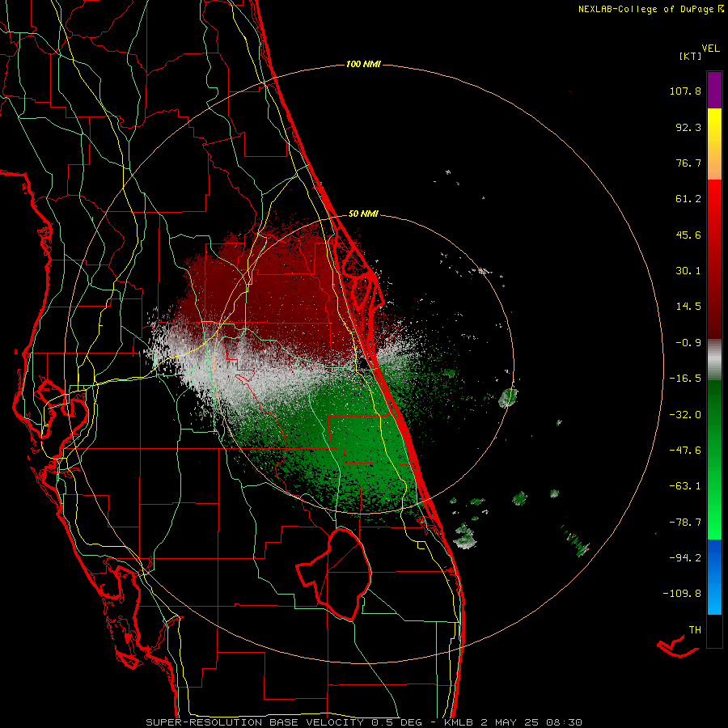
Task: Click the -0.9 velocity scale value
Action: tap(688, 343)
